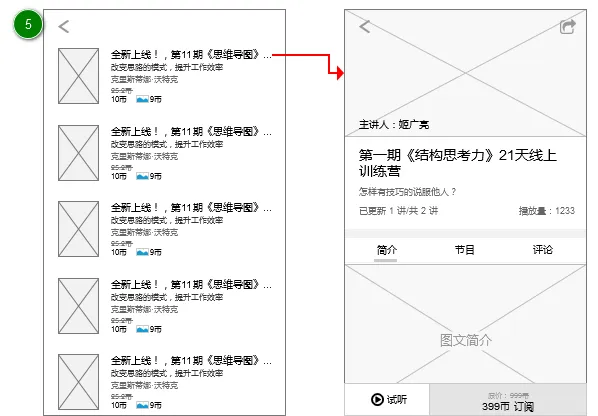
Task: Tap the 399币 订阅 button
Action: coord(508,400)
